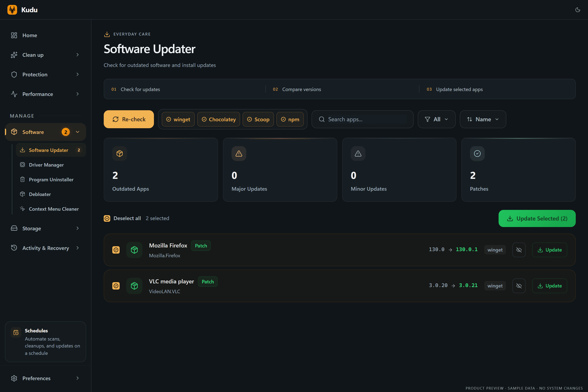Click the Re-check button
The image size is (588, 392).
click(129, 119)
